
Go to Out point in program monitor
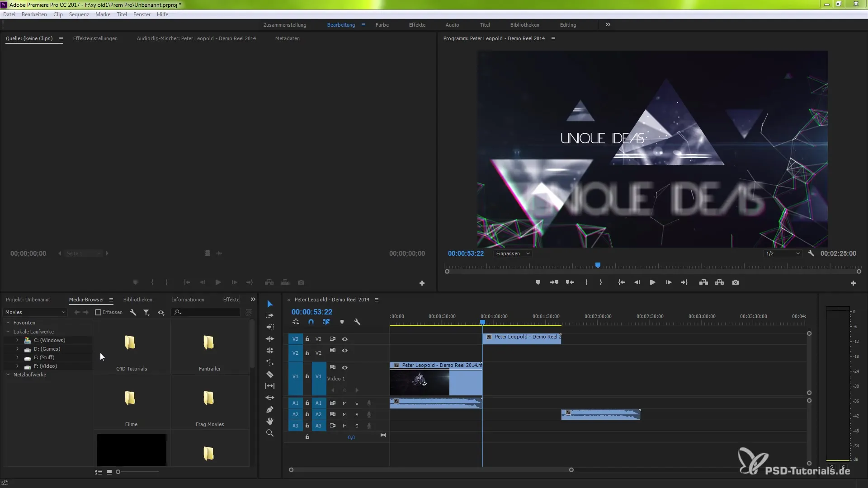point(684,282)
